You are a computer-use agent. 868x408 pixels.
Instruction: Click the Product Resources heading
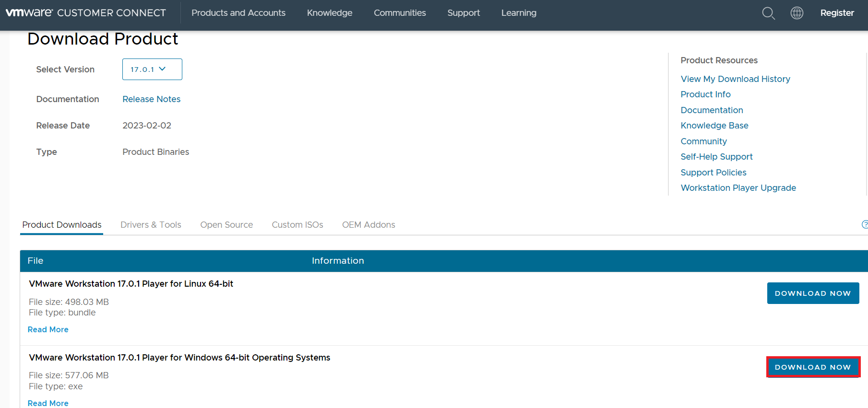(x=719, y=60)
